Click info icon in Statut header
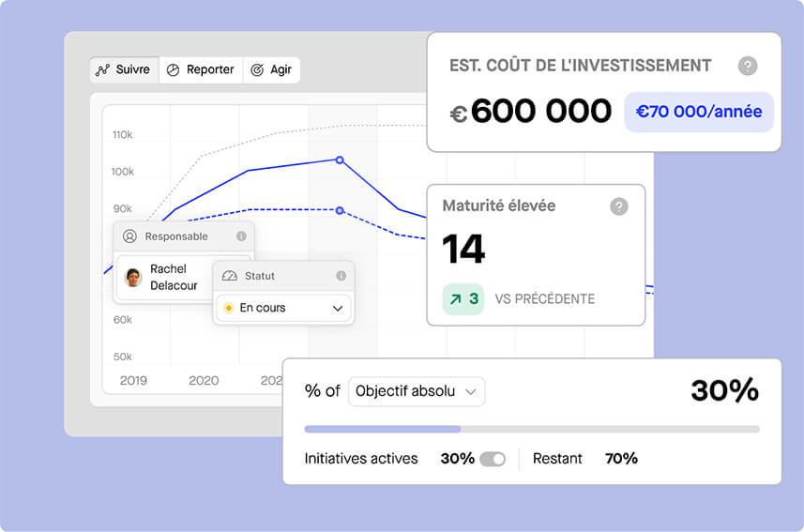The image size is (804, 532). (x=341, y=276)
